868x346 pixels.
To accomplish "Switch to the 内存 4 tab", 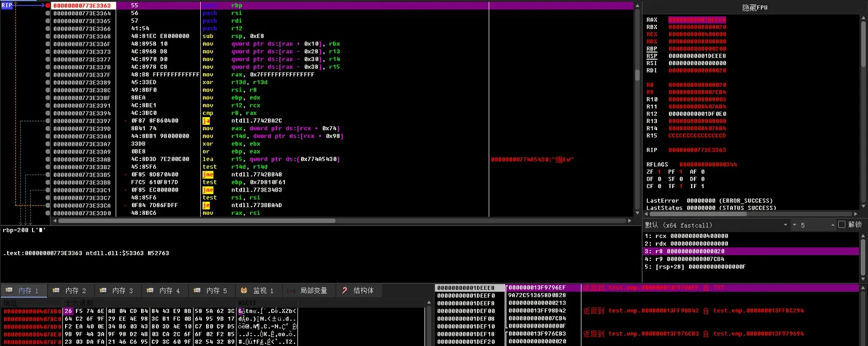I will [x=164, y=291].
